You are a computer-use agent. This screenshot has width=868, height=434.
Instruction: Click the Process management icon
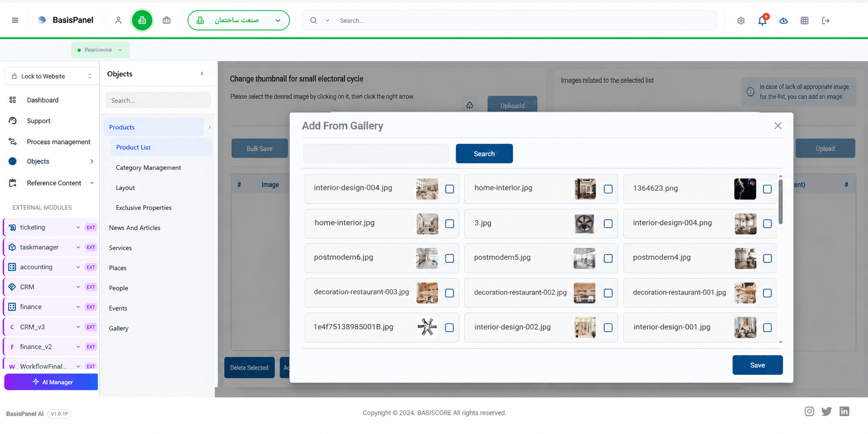click(13, 142)
